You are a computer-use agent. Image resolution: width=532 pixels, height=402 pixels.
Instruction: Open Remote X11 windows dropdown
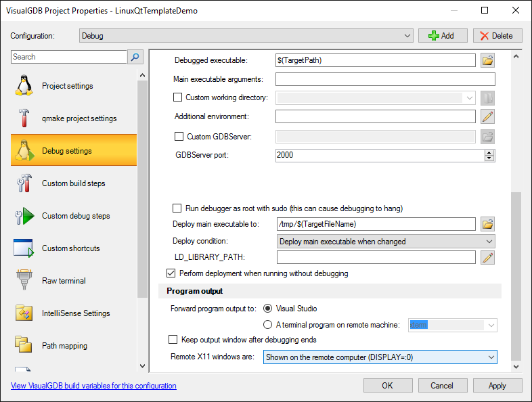click(380, 357)
